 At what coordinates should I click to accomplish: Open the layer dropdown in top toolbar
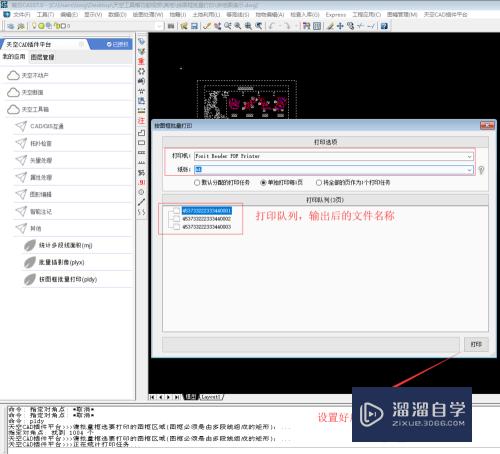click(159, 26)
